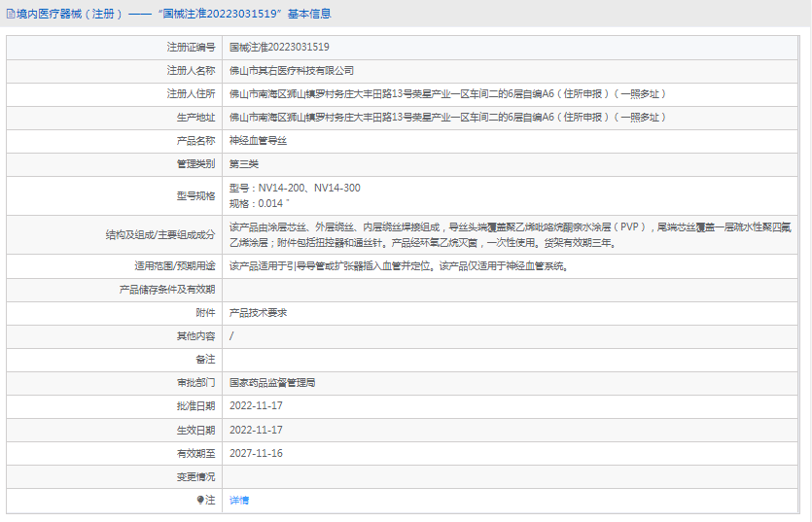Select registration number value 国械注准20223031519 in the table
This screenshot has height=522, width=812.
coord(279,47)
